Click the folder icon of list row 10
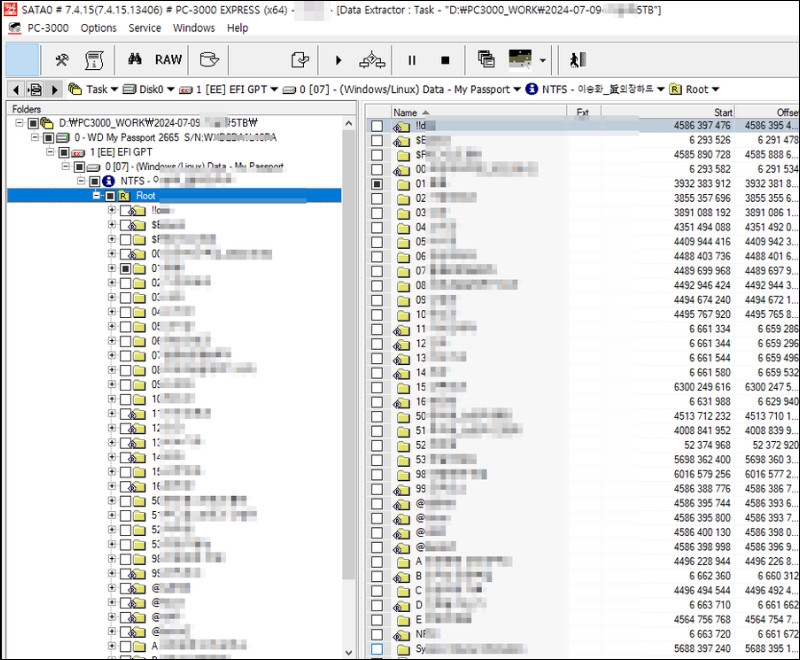 coord(403,315)
